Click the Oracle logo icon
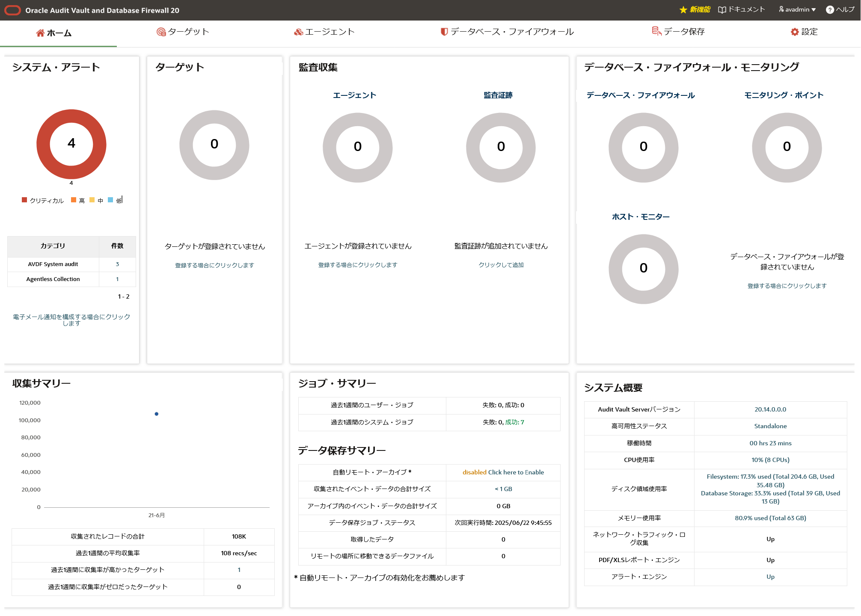Screen dimensions: 861x616 (x=12, y=10)
